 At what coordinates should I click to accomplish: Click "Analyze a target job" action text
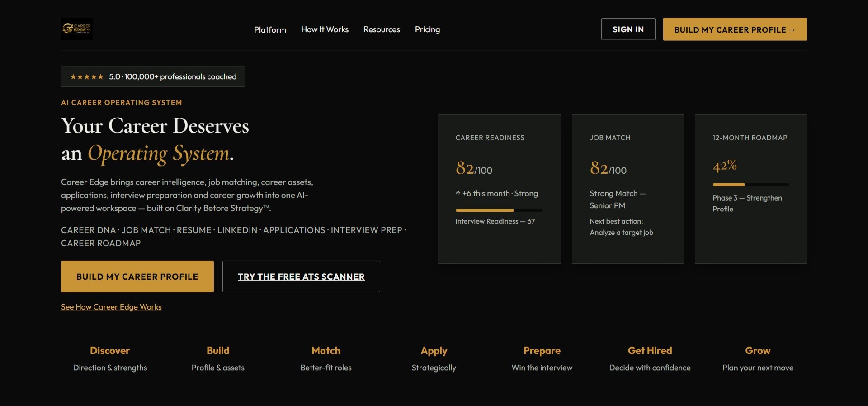pyautogui.click(x=621, y=233)
